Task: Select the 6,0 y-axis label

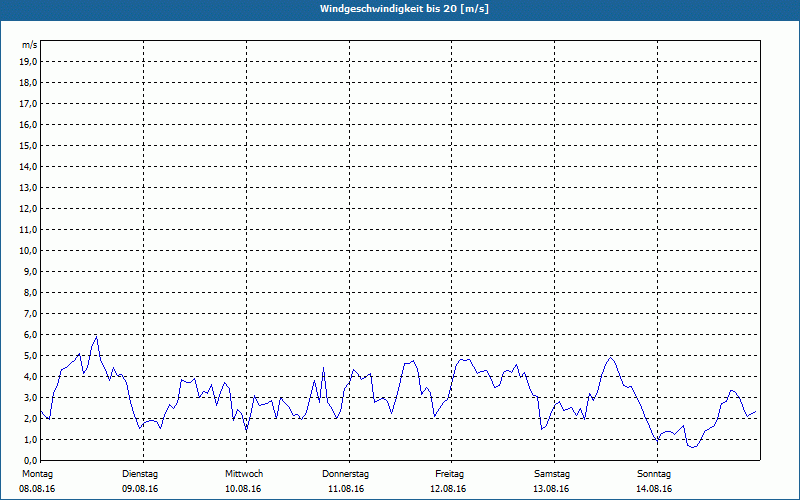Action: coord(30,335)
